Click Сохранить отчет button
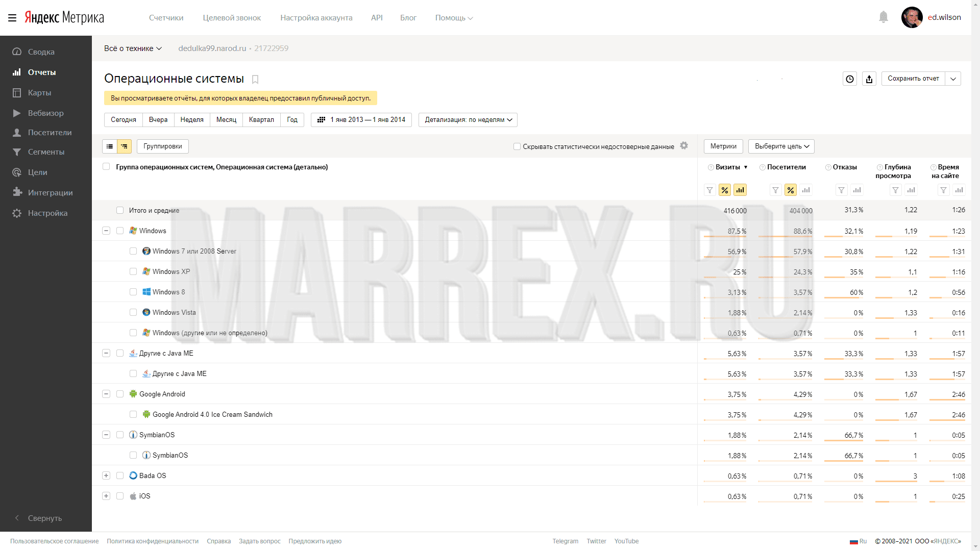 [913, 79]
